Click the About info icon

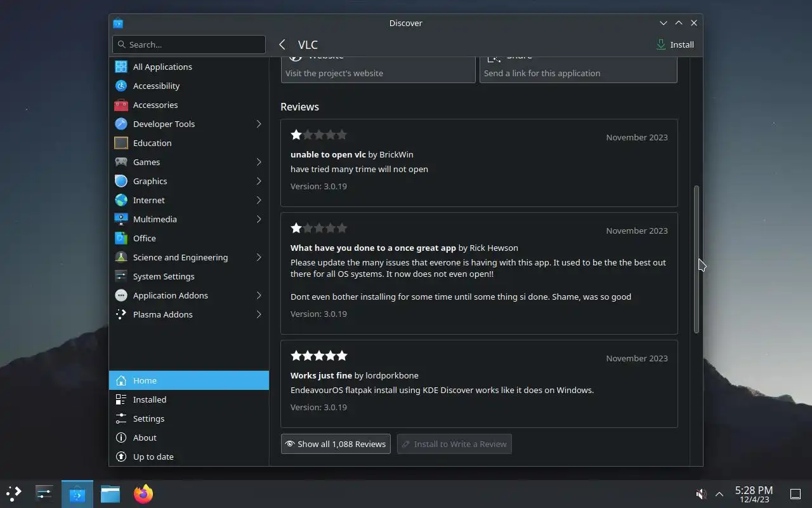point(121,438)
